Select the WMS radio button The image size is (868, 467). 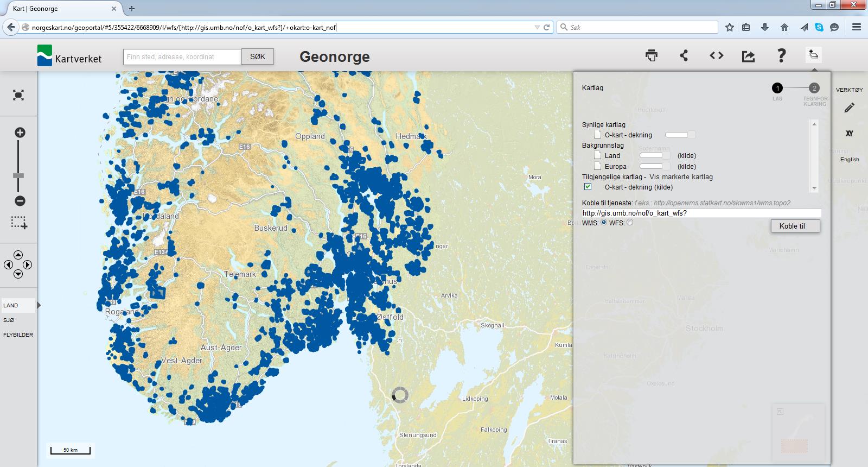pyautogui.click(x=604, y=222)
